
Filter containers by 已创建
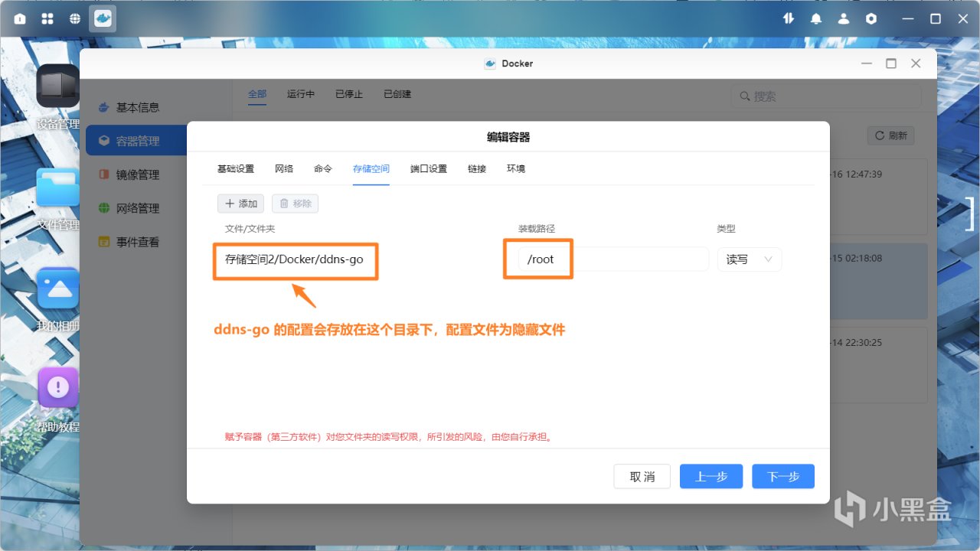[397, 94]
